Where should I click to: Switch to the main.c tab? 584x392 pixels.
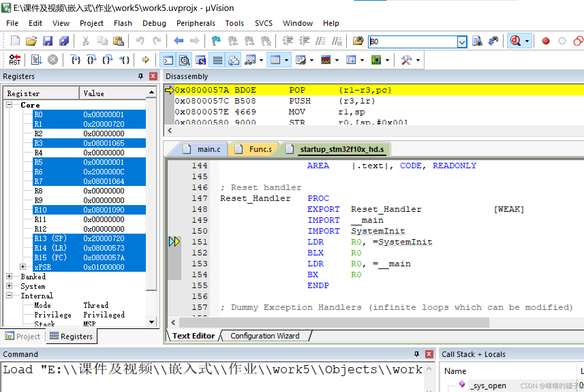pyautogui.click(x=204, y=149)
